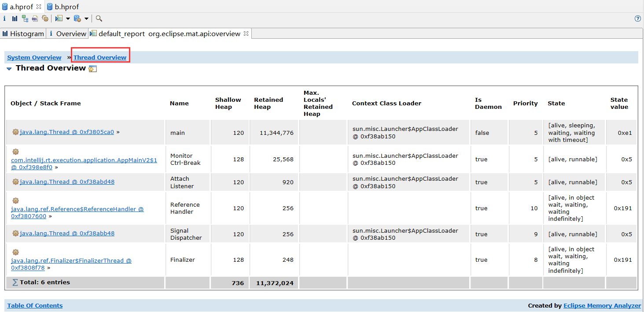Open the Run Expert System Test dropdown arrow
Image resolution: width=644 pixels, height=312 pixels.
click(x=68, y=19)
